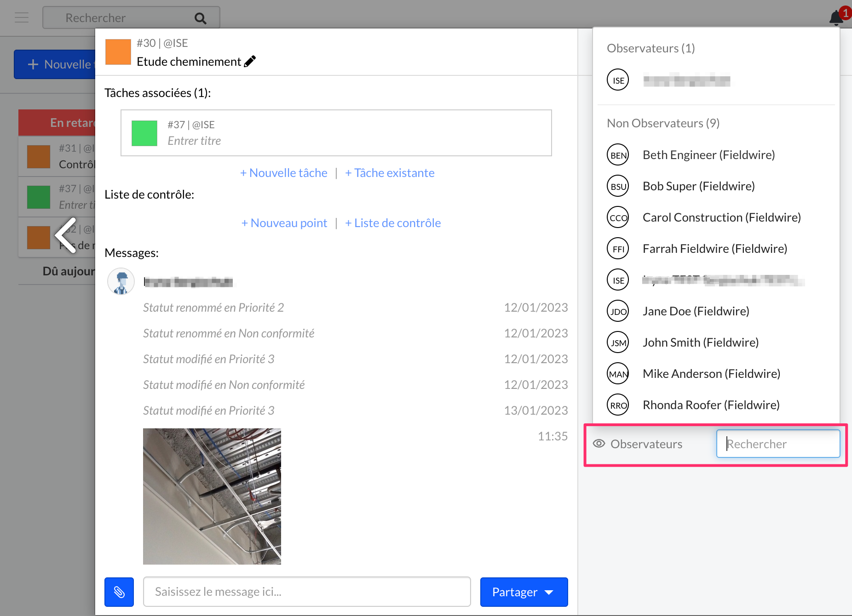The height and width of the screenshot is (616, 852).
Task: Click the + Nouvelle tâche link
Action: click(284, 173)
